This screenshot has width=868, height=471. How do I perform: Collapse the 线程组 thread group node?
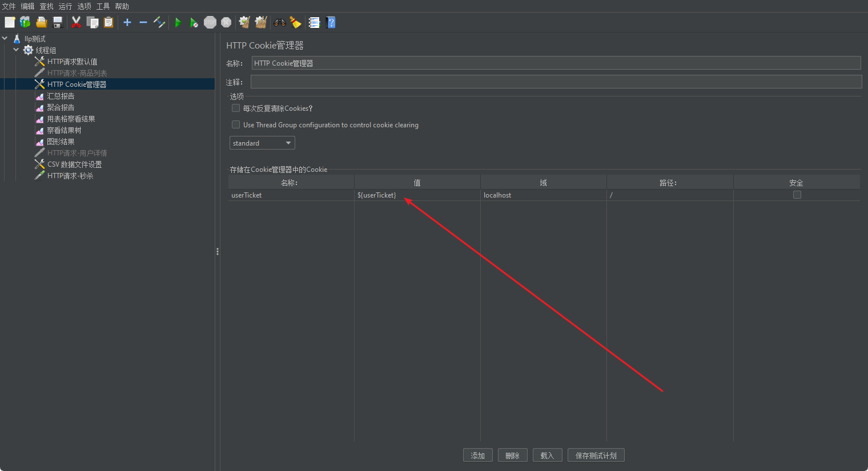tap(16, 50)
